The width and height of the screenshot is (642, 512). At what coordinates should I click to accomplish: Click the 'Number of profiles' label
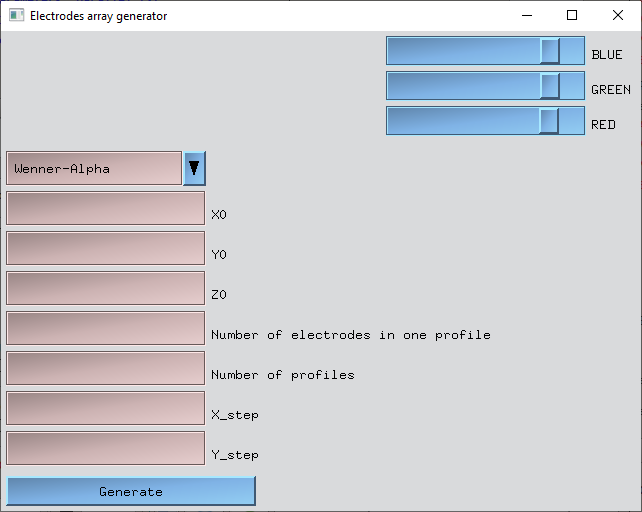283,375
